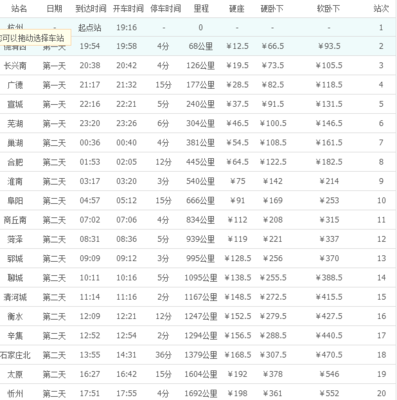
Task: Select arrival time 21:17
Action: pyautogui.click(x=90, y=85)
